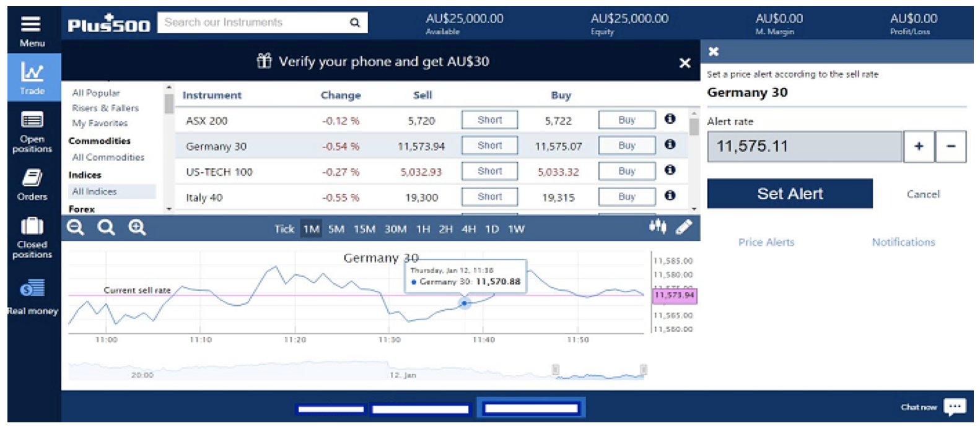Open info for ASX 200
This screenshot has width=980, height=431.
(x=670, y=119)
